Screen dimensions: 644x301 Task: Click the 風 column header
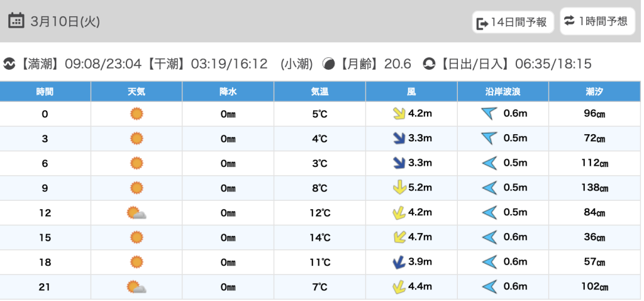point(411,91)
